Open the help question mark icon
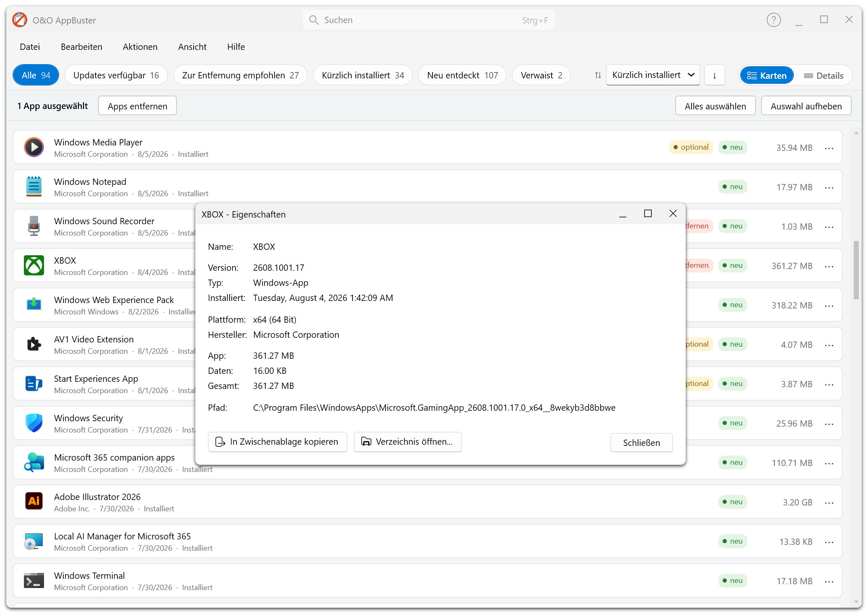This screenshot has width=868, height=614. pos(773,20)
